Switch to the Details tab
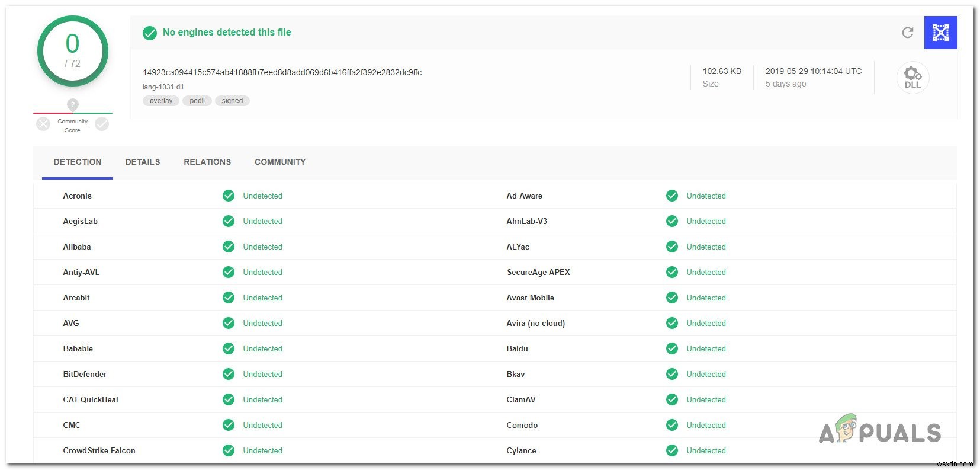Viewport: 980px width, 470px height. click(143, 162)
